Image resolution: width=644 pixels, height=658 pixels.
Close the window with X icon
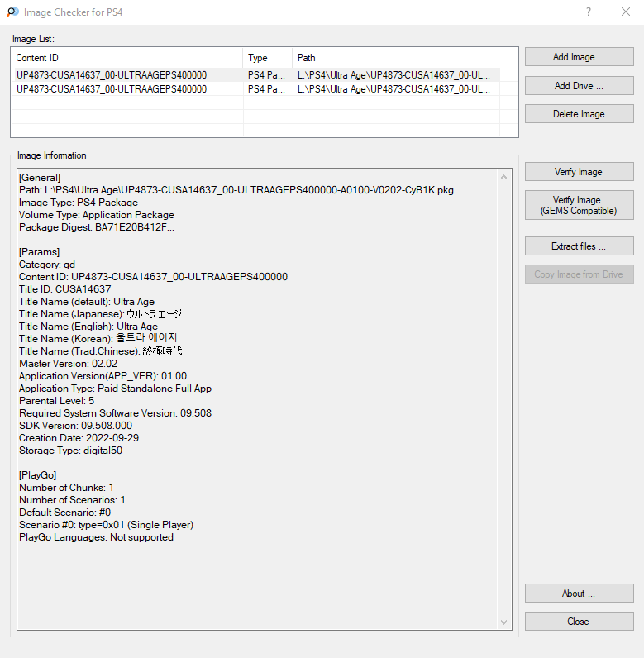point(626,12)
